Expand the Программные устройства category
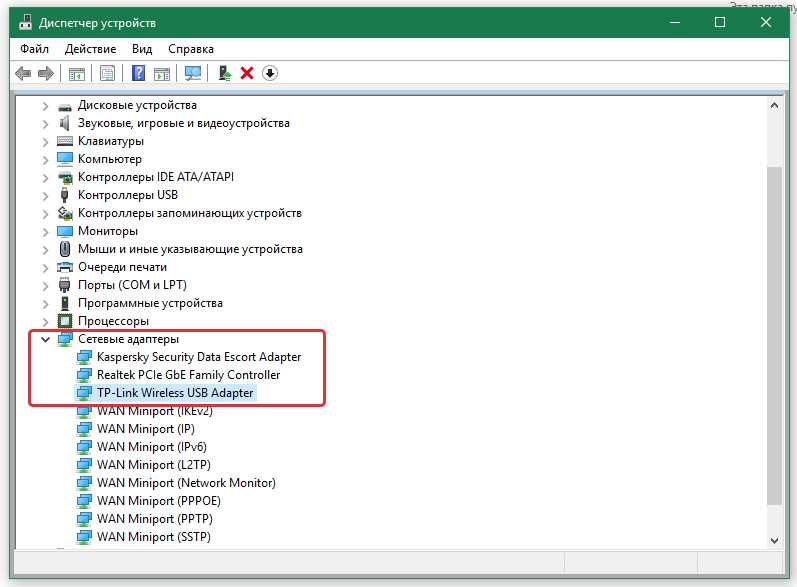Image resolution: width=797 pixels, height=587 pixels. coord(46,304)
